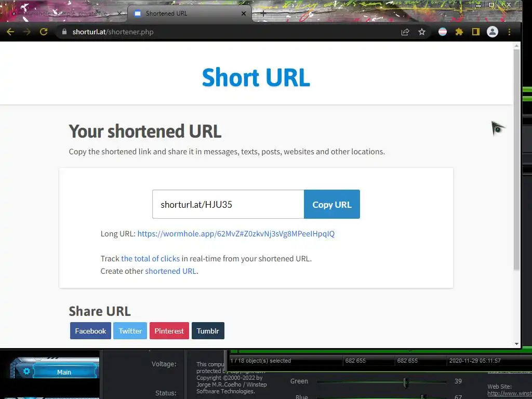Share this page from the address bar
532x399 pixels.
(405, 32)
